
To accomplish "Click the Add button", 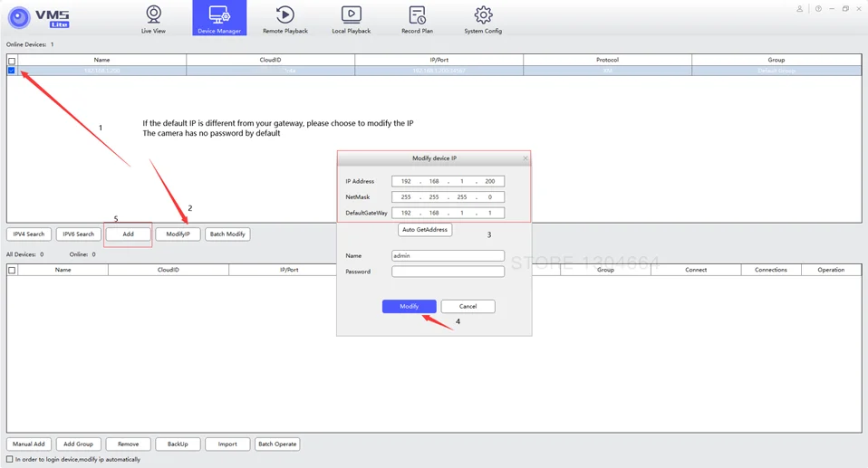I will pyautogui.click(x=128, y=234).
